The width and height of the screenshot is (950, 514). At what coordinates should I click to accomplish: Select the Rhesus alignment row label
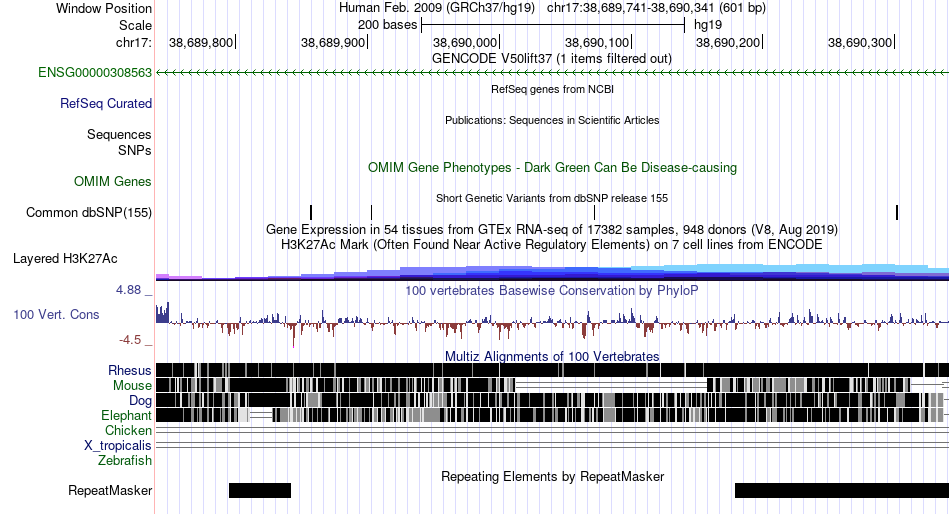click(x=130, y=370)
